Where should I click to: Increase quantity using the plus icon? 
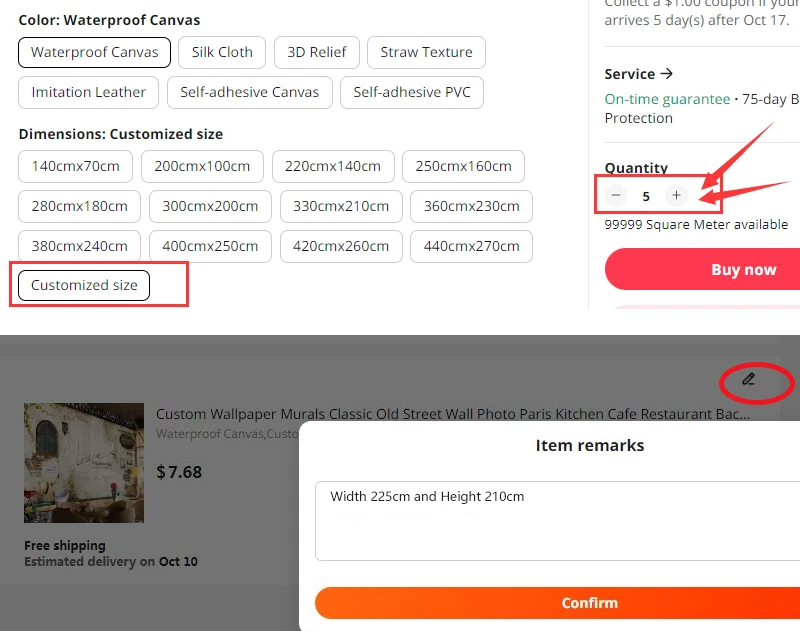[676, 196]
